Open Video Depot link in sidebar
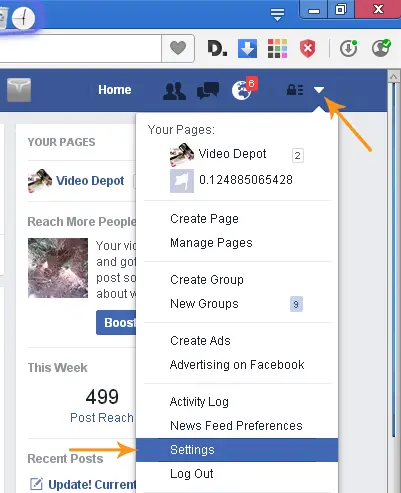The image size is (401, 493). coord(90,181)
